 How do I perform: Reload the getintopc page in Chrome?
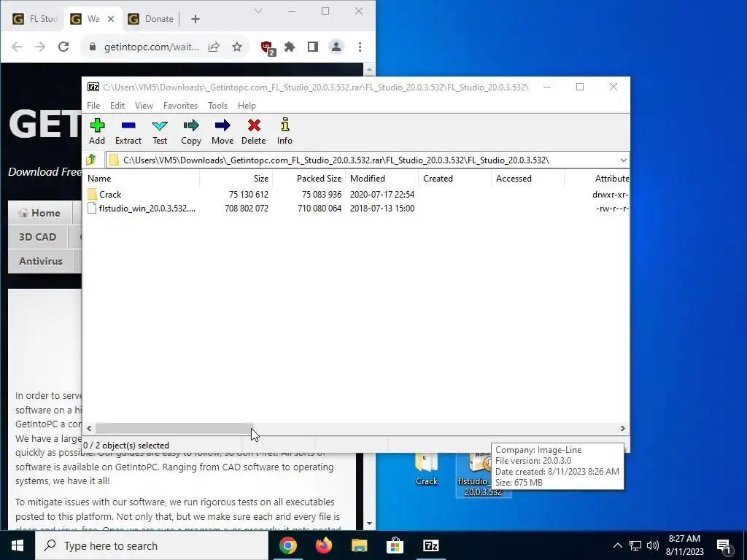(63, 47)
